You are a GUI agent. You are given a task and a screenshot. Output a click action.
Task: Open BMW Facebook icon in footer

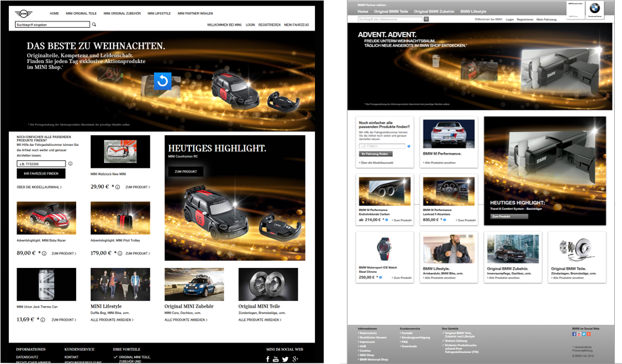(x=574, y=334)
